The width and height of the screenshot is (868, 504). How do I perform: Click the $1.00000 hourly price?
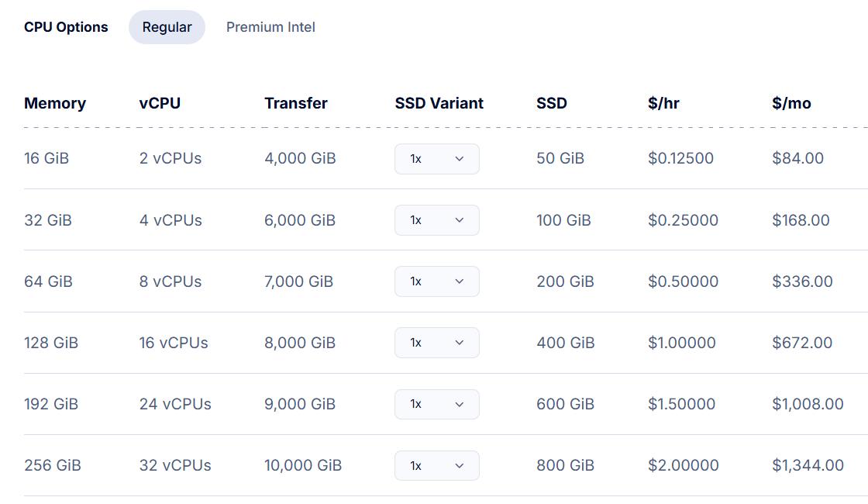click(681, 343)
